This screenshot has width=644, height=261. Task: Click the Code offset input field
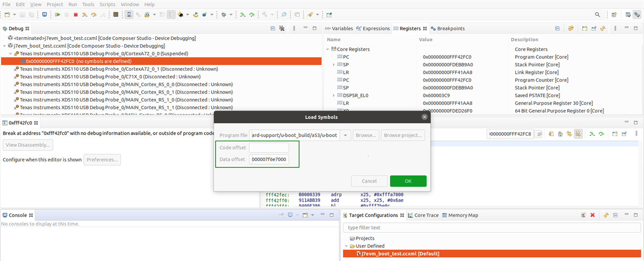269,147
